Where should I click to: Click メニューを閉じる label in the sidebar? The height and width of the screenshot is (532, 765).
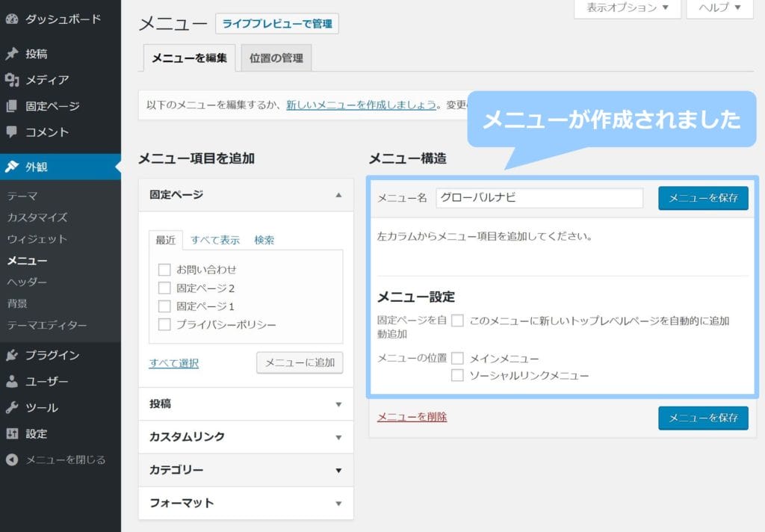(66, 460)
